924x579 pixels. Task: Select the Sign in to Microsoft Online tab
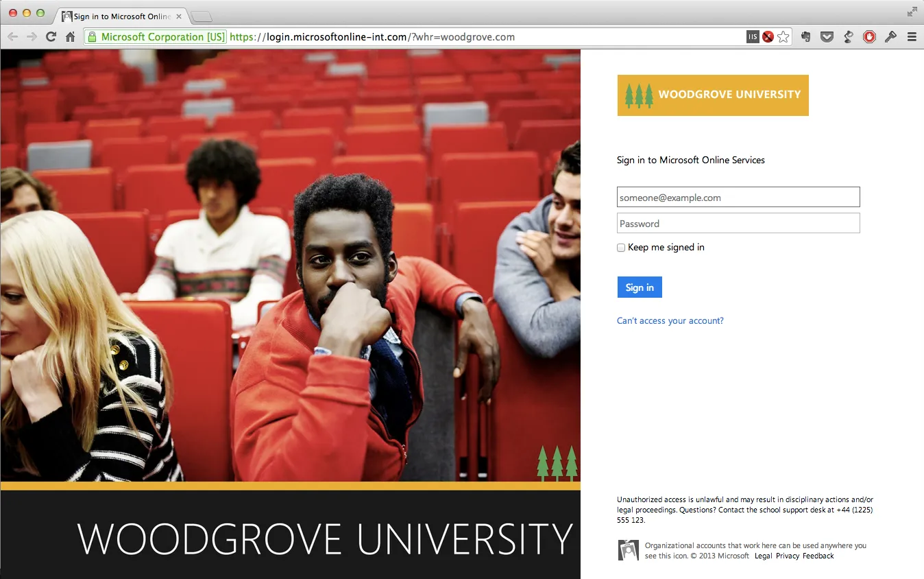[x=121, y=16]
